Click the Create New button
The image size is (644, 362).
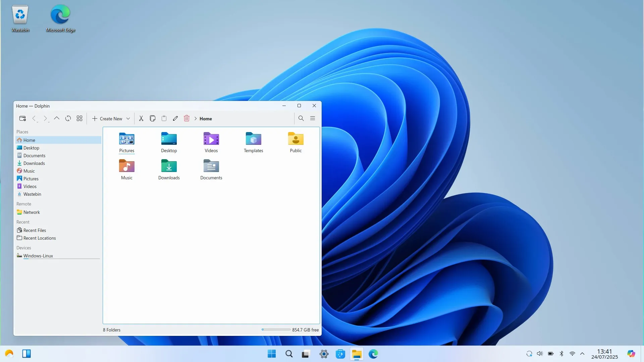tap(107, 119)
